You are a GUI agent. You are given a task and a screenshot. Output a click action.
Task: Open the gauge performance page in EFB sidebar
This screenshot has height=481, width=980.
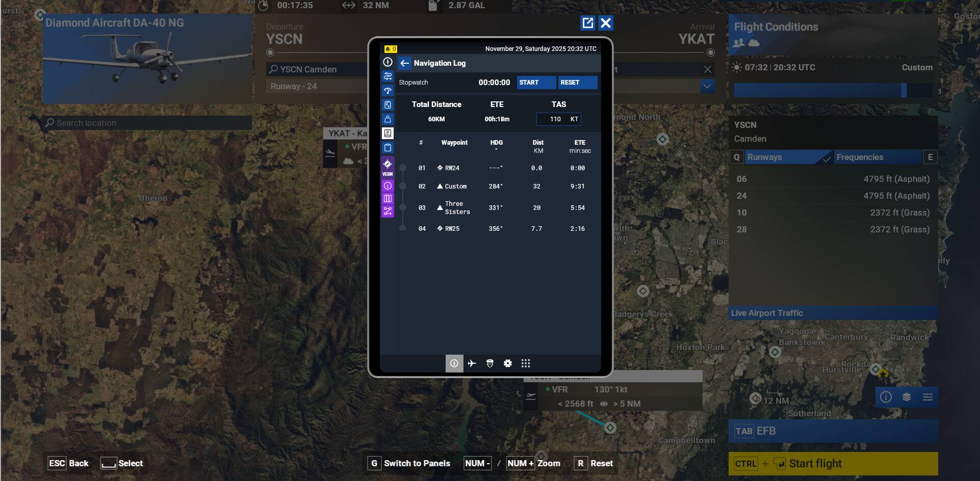(388, 91)
